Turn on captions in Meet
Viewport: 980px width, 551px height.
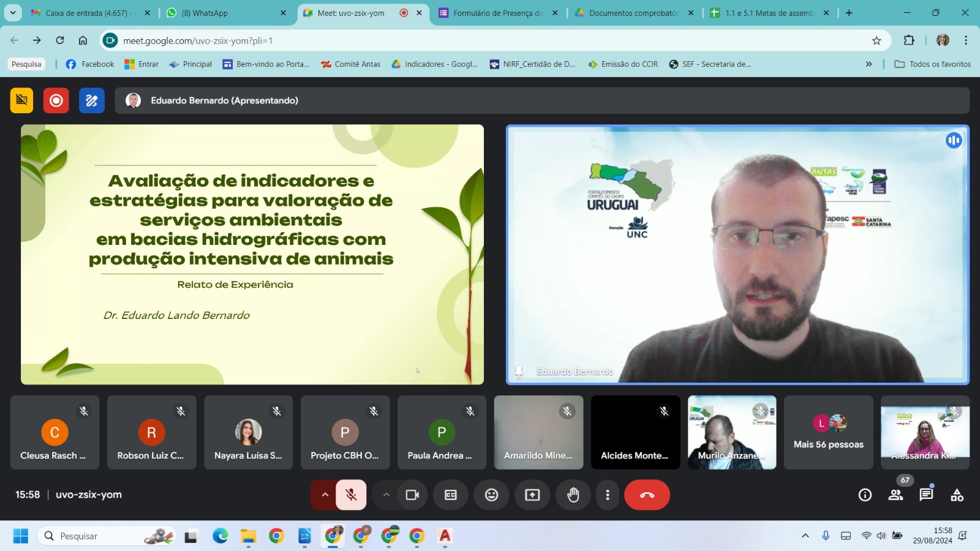click(451, 495)
